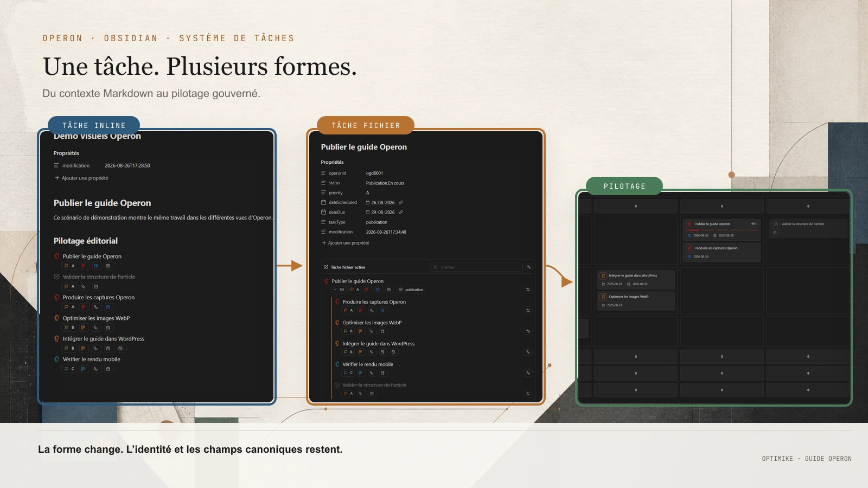Click the Optimiser les images WebP status icon in the fichier panel
Screen dimensions: 868x488
(337, 323)
